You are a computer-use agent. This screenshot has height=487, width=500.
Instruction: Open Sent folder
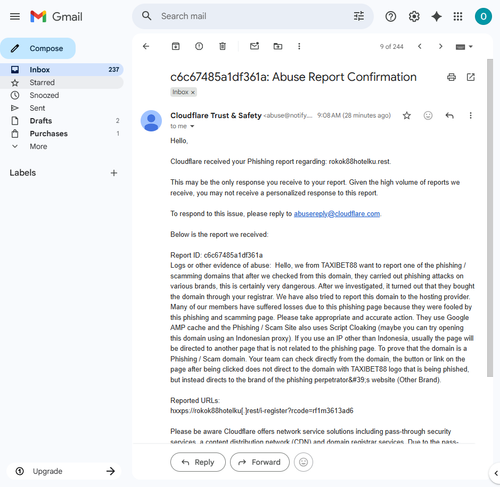point(62,108)
